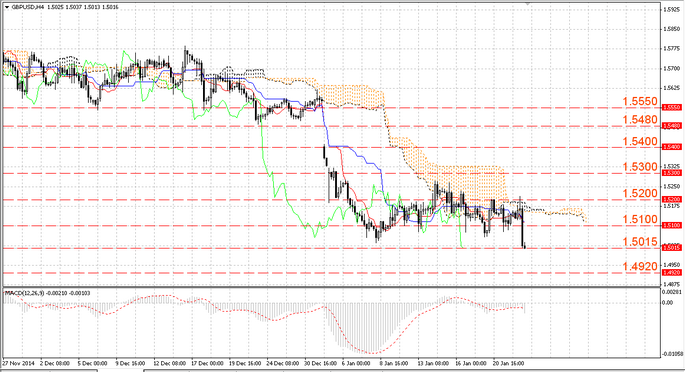Select the red 1.5015 price tag on axis
Image resolution: width=685 pixels, height=372 pixels.
[672, 248]
